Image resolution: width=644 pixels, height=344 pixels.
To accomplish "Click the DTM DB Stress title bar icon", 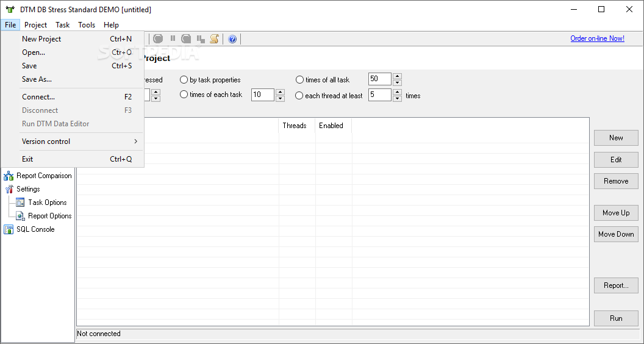I will [x=10, y=9].
